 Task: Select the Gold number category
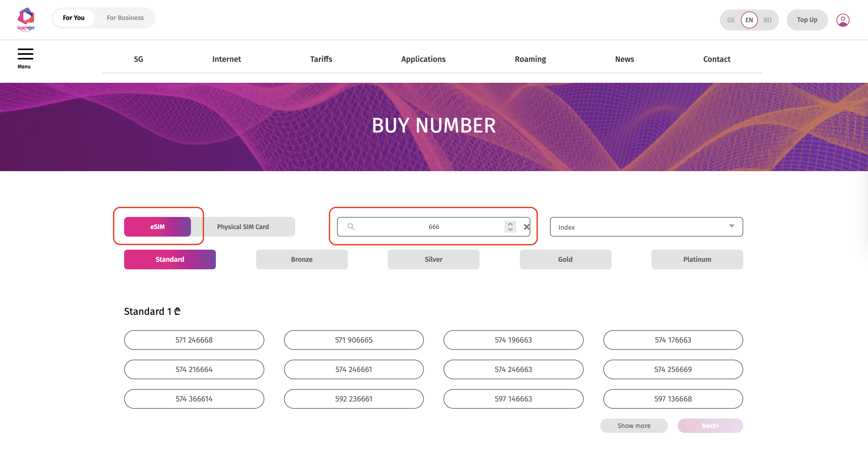565,259
